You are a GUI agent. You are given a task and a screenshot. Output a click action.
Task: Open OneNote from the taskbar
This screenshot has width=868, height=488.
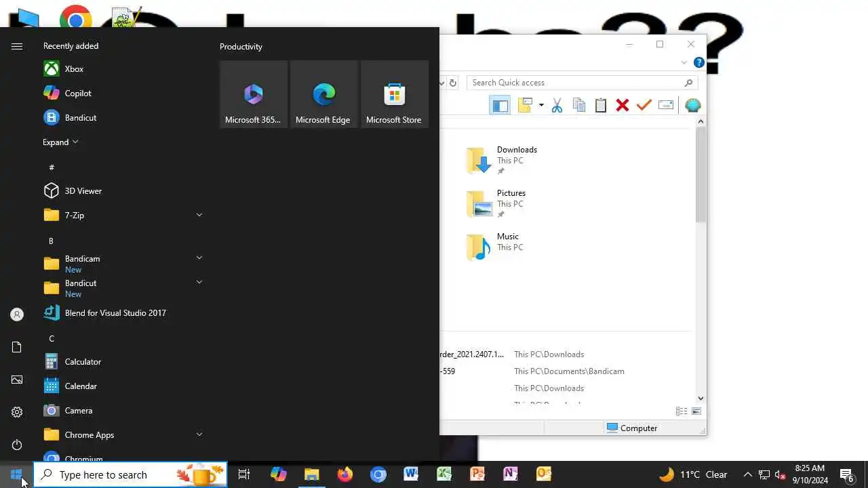coord(511,474)
